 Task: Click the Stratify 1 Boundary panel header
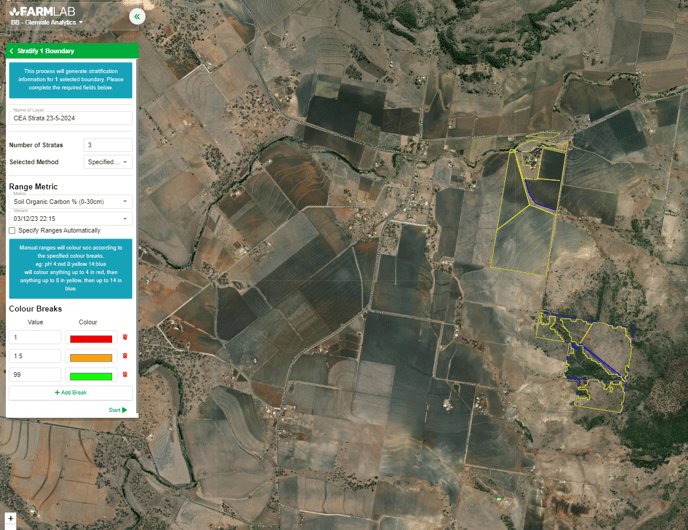[x=72, y=51]
